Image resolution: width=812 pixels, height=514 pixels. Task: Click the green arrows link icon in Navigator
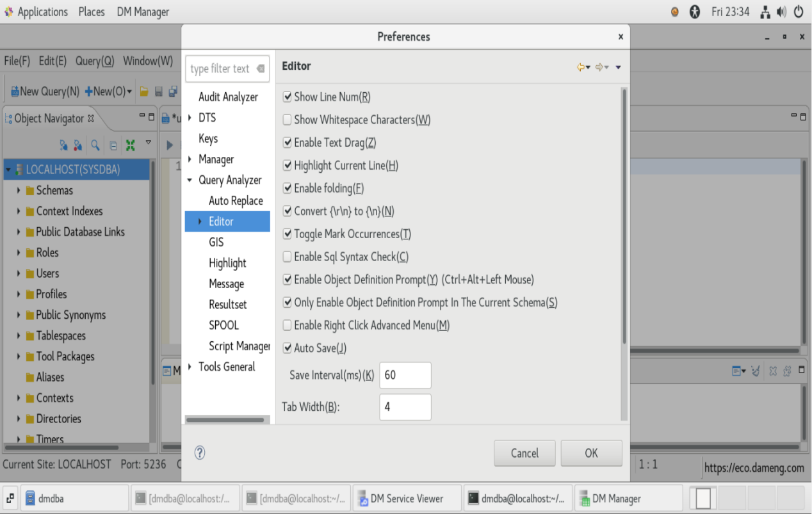tap(131, 145)
